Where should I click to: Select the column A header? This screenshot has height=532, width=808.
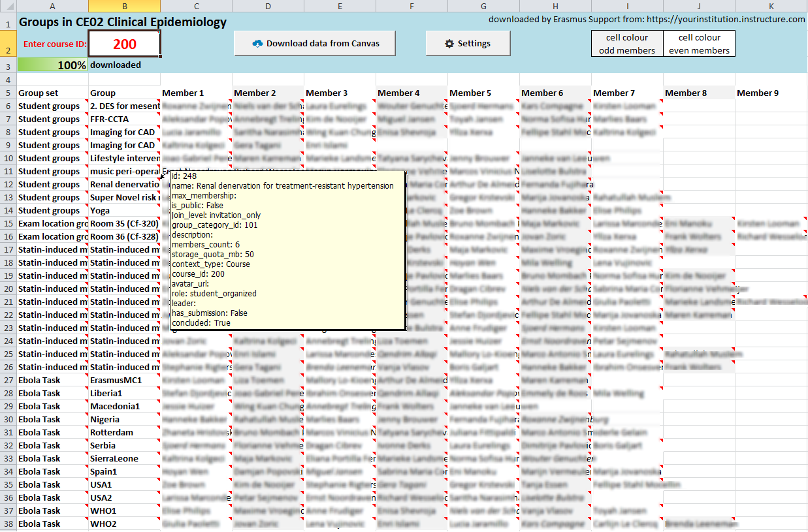(x=52, y=6)
